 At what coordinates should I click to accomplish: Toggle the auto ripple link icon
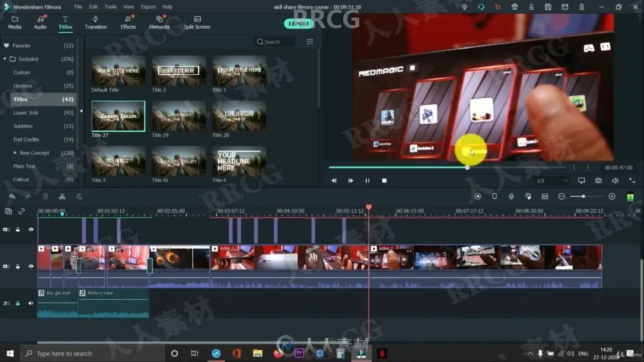tap(22, 212)
